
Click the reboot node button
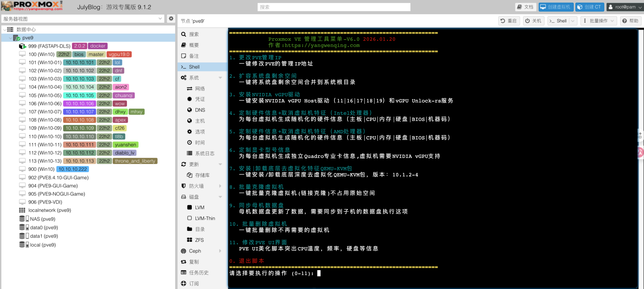point(509,21)
